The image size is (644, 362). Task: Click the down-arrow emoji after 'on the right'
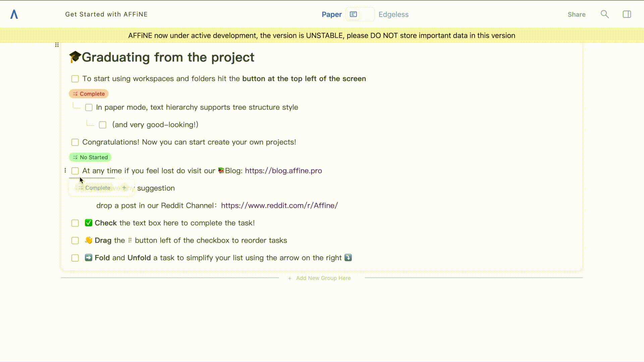coord(348,258)
